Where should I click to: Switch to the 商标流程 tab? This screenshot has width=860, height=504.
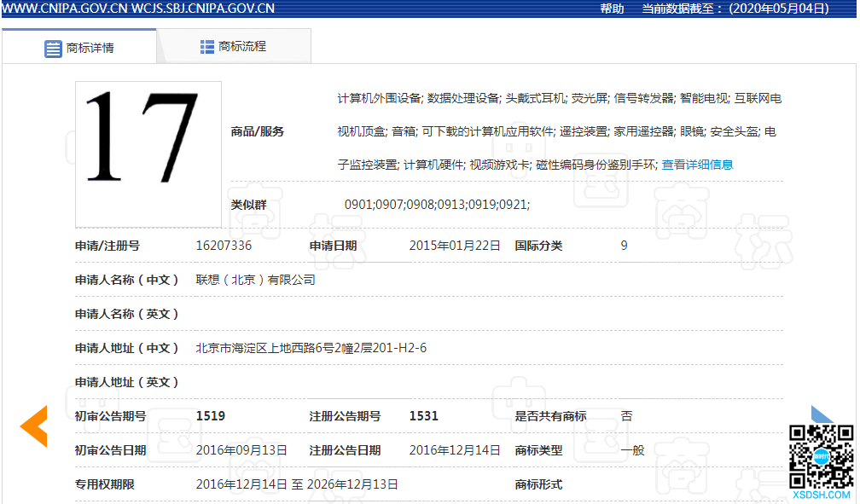point(234,47)
